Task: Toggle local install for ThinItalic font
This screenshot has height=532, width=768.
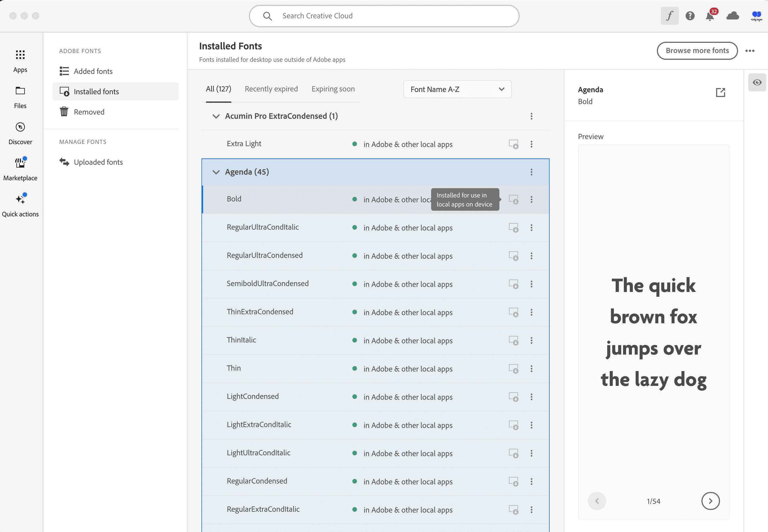Action: pos(513,340)
